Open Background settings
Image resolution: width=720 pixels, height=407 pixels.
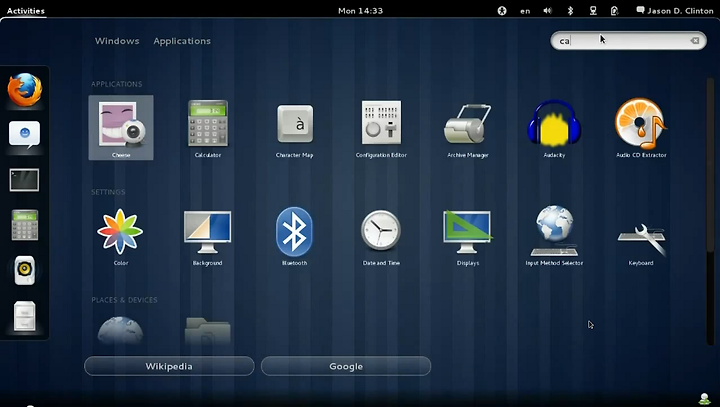[208, 236]
